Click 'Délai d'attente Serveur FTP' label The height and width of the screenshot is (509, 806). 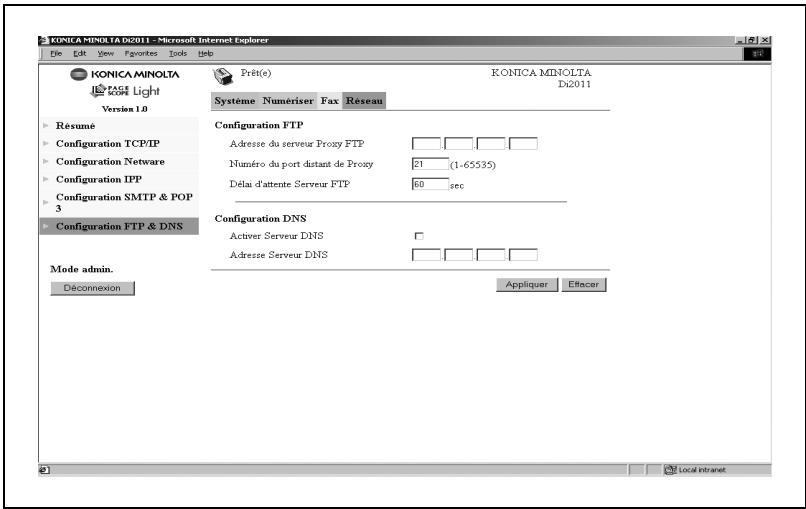pos(290,184)
